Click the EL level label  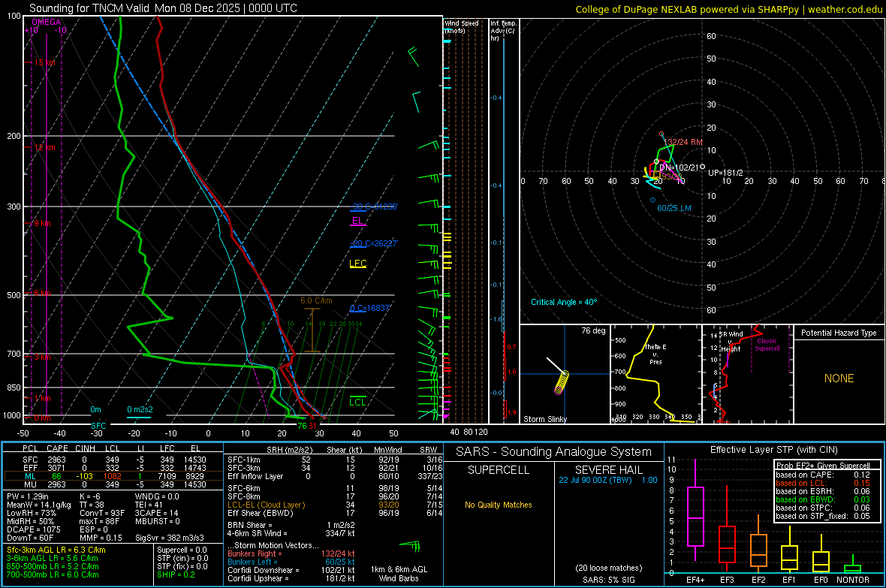(357, 221)
